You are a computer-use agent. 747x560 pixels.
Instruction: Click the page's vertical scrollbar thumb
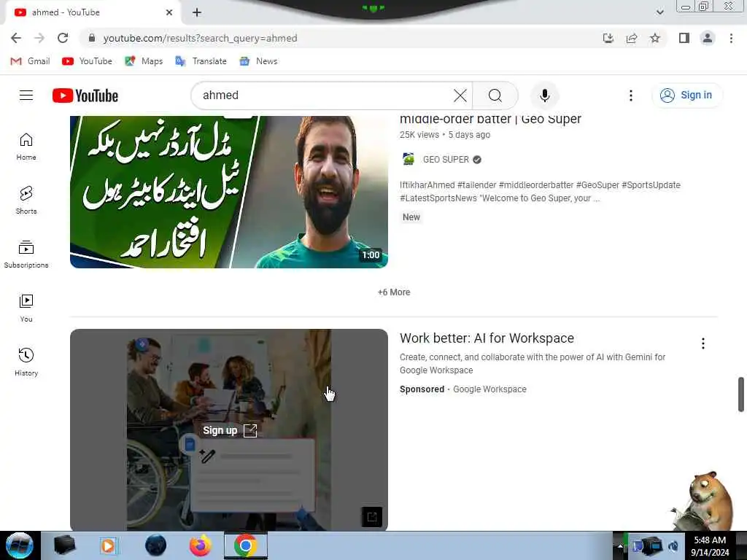coord(741,394)
